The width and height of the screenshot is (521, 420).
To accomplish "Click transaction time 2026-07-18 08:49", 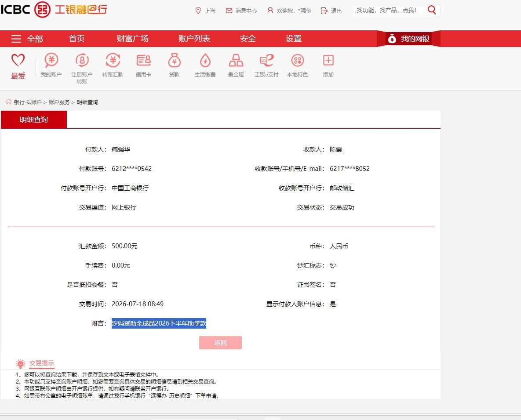I will pos(138,304).
